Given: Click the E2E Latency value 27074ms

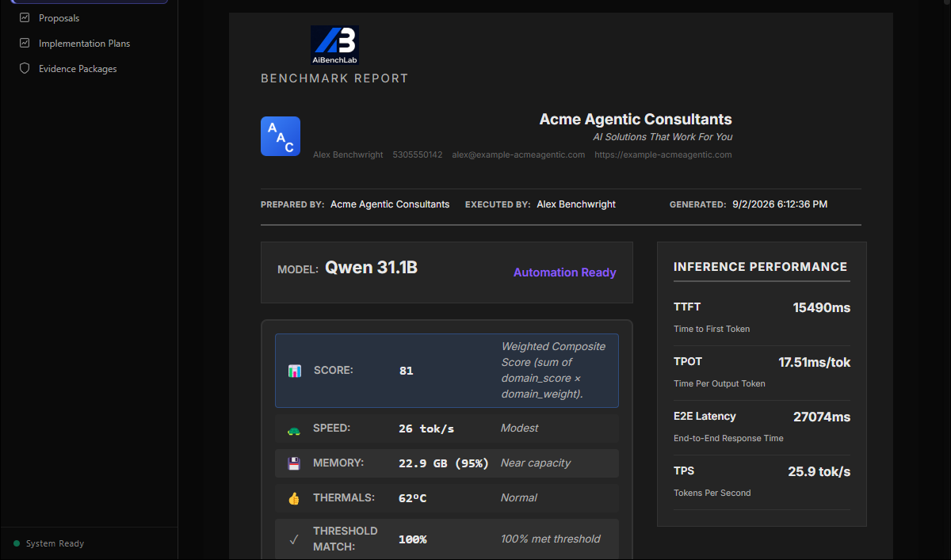Looking at the screenshot, I should 822,417.
